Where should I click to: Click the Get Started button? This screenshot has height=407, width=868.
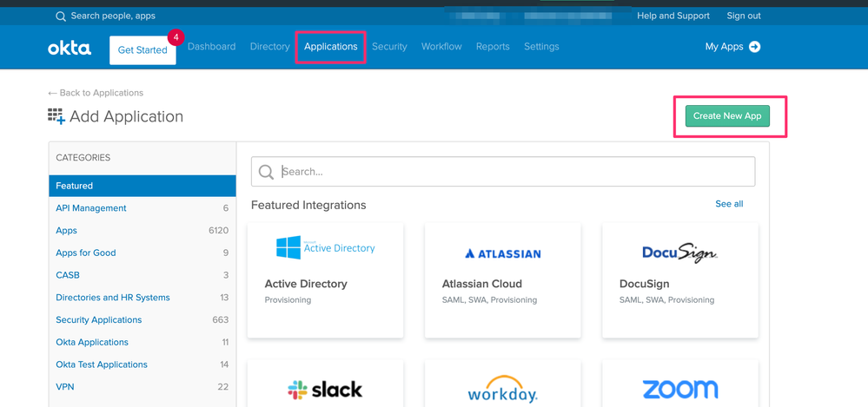(142, 50)
